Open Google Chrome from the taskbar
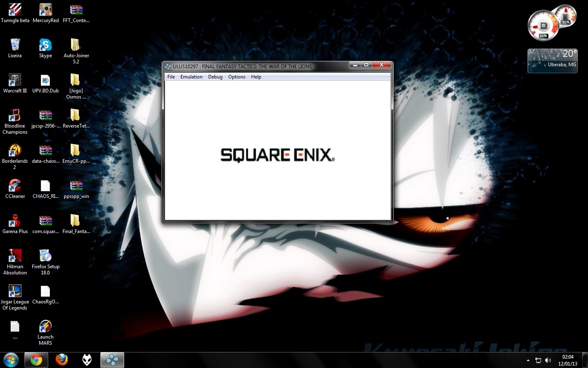588x368 pixels. [36, 360]
